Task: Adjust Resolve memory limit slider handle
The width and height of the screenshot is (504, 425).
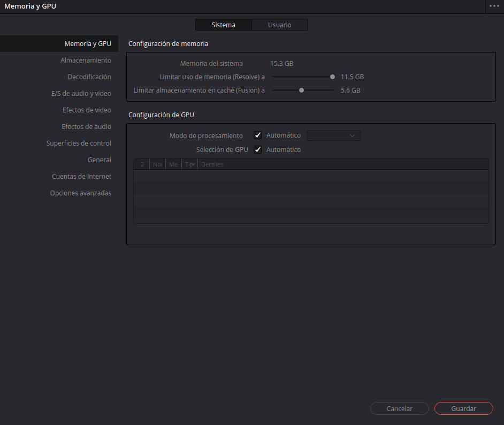Action: (x=332, y=77)
